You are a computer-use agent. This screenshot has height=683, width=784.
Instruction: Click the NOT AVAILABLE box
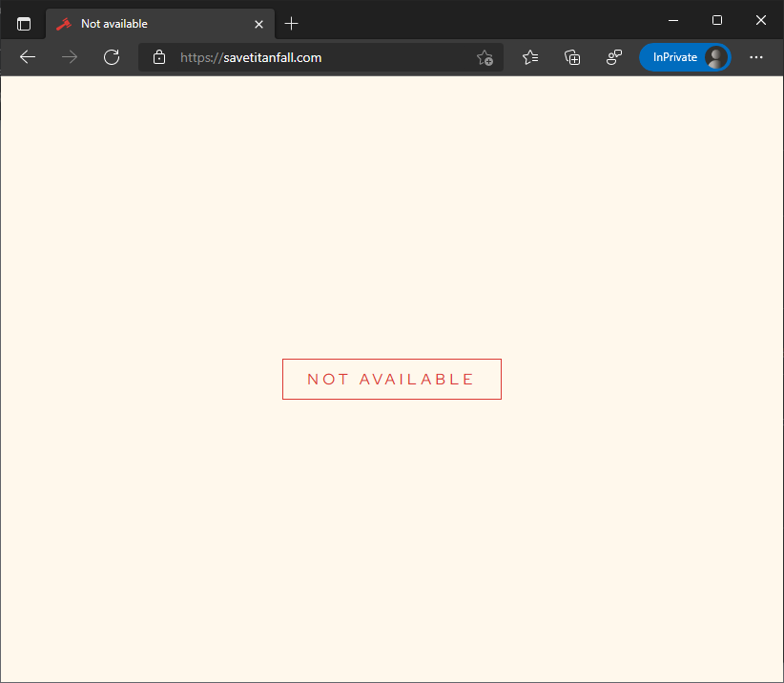(391, 379)
